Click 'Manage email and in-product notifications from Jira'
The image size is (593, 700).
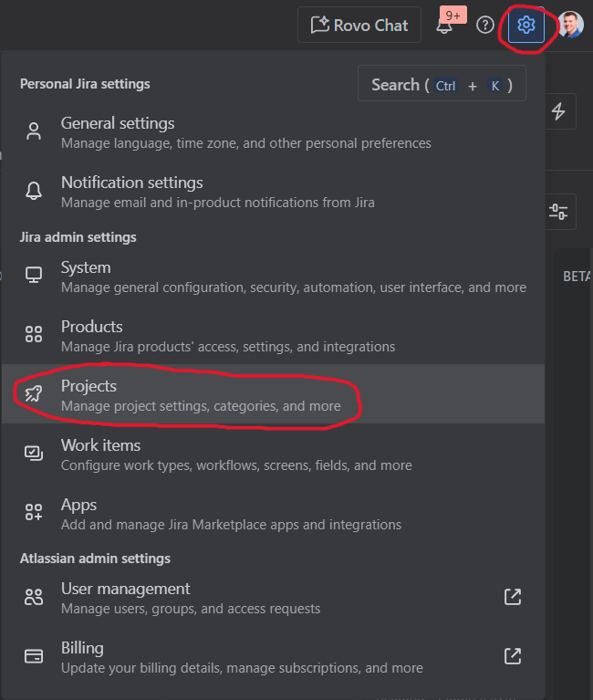[218, 203]
